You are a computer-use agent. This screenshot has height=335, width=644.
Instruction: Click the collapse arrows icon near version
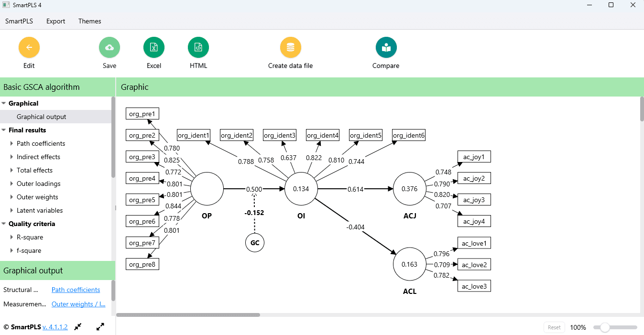78,327
